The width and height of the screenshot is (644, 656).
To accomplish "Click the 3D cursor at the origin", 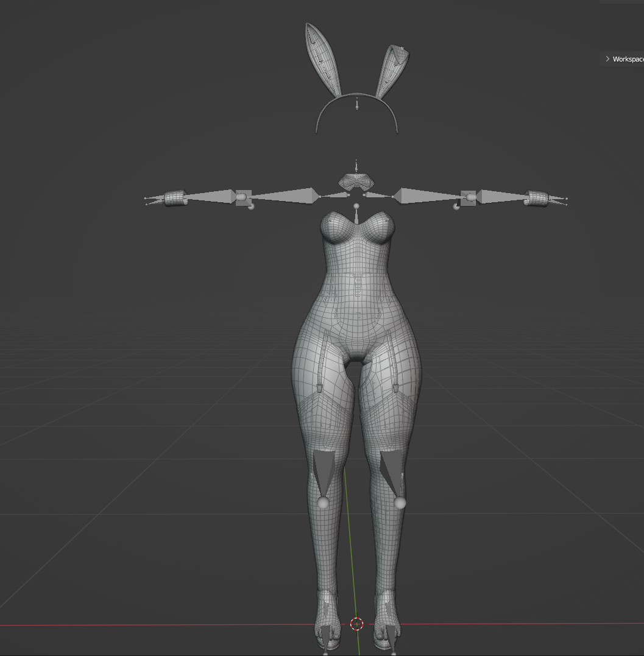I will [x=356, y=624].
